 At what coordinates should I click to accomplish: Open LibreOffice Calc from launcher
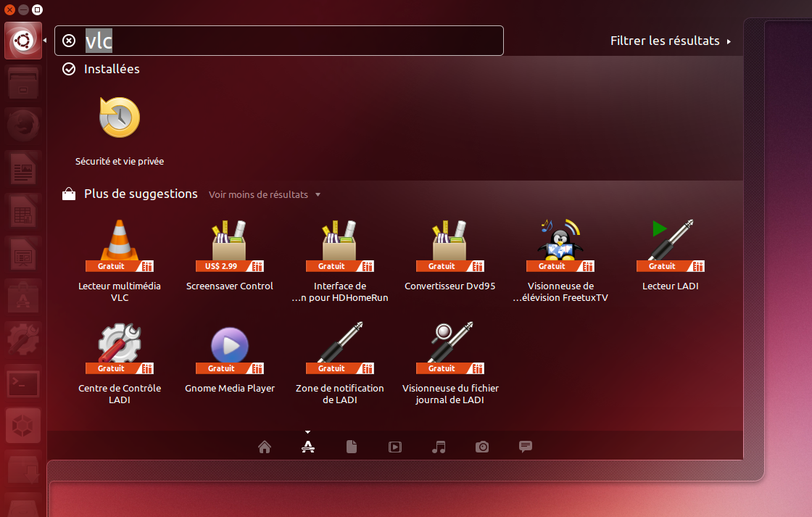23,211
